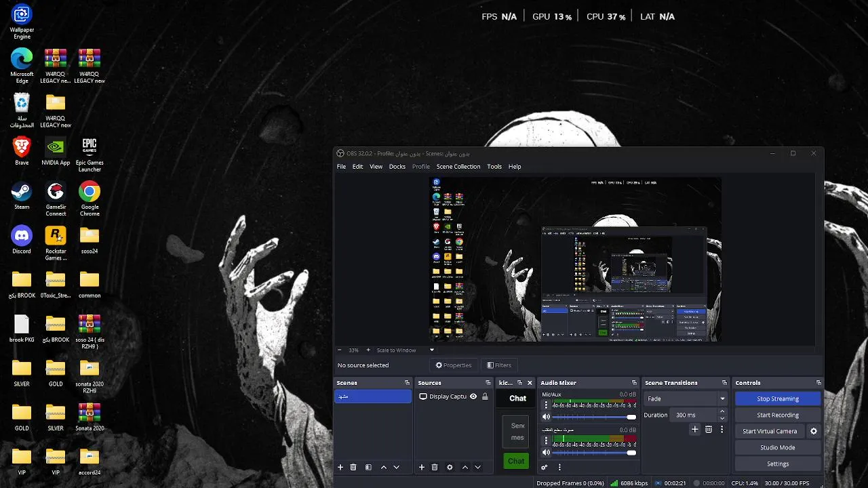Screen dimensions: 868x488
Task: Adjust the desktop audio volume slider
Action: 594,452
